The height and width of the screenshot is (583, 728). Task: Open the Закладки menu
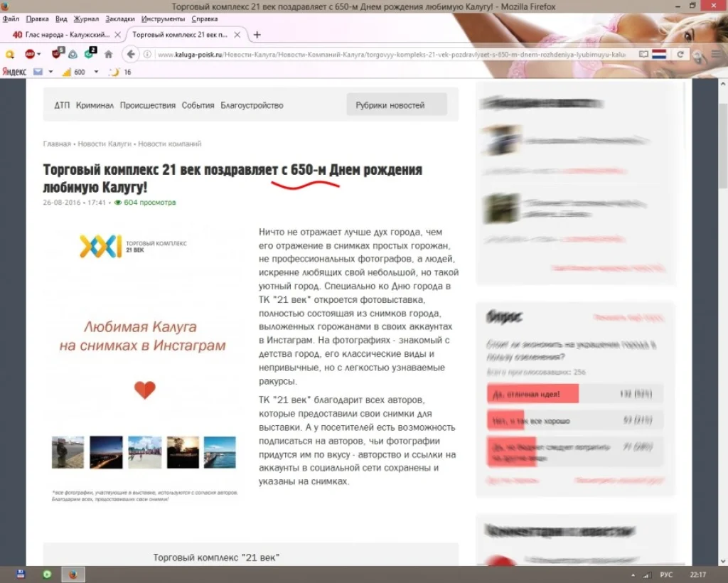click(120, 18)
